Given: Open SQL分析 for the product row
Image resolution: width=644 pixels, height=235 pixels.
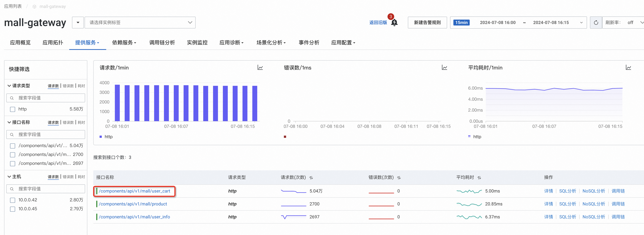Looking at the screenshot, I should coord(568,204).
